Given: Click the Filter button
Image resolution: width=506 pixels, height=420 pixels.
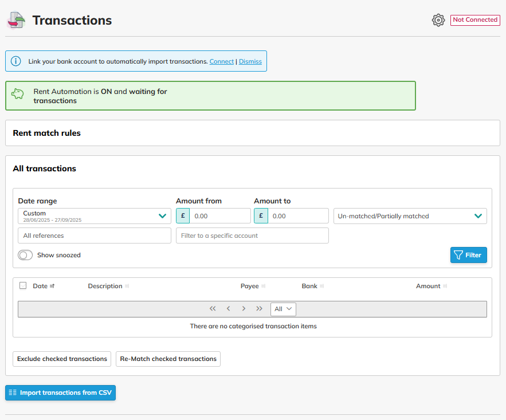Looking at the screenshot, I should (x=468, y=255).
